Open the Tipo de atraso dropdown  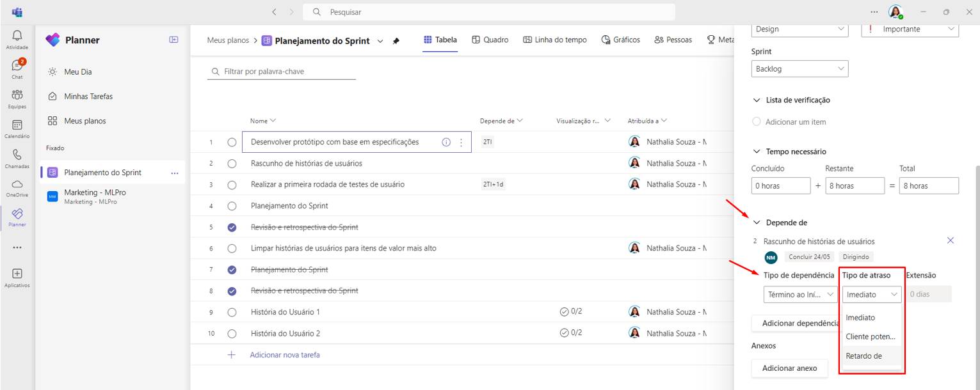(x=872, y=294)
